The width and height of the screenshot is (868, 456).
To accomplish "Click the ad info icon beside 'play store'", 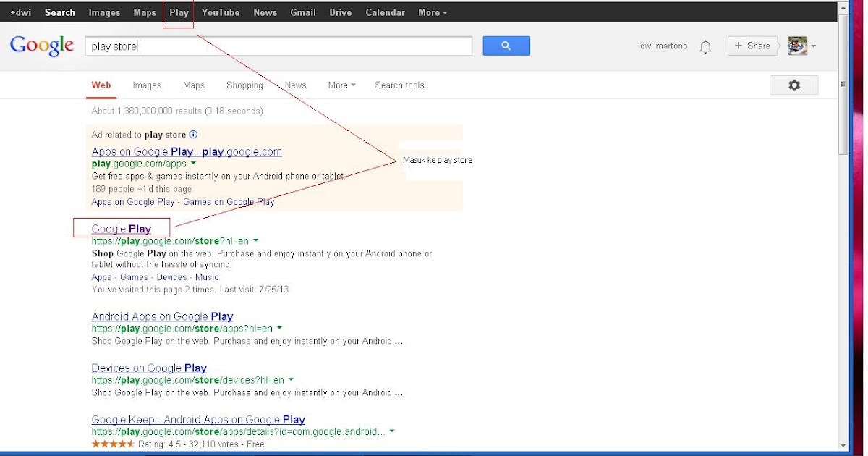I will pyautogui.click(x=193, y=135).
